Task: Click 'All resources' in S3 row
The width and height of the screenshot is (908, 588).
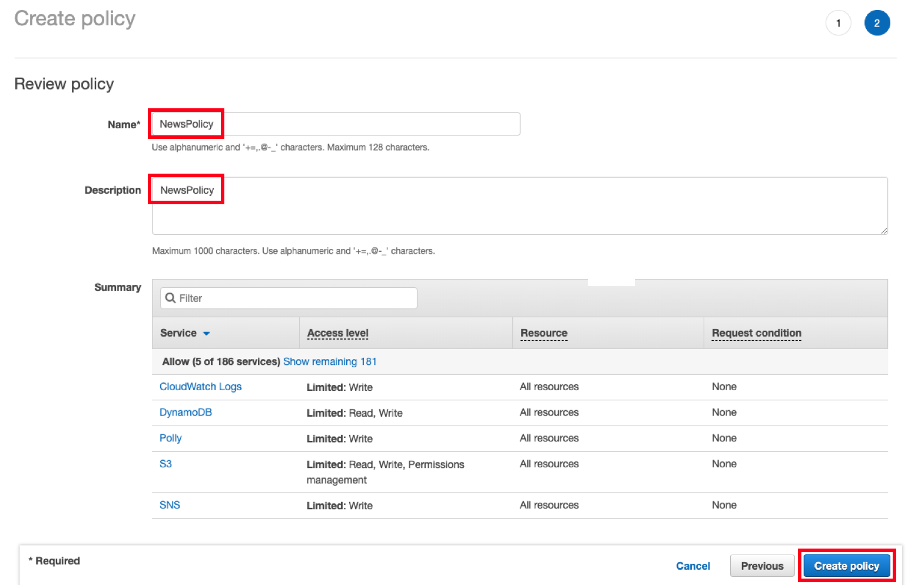Action: pyautogui.click(x=549, y=464)
